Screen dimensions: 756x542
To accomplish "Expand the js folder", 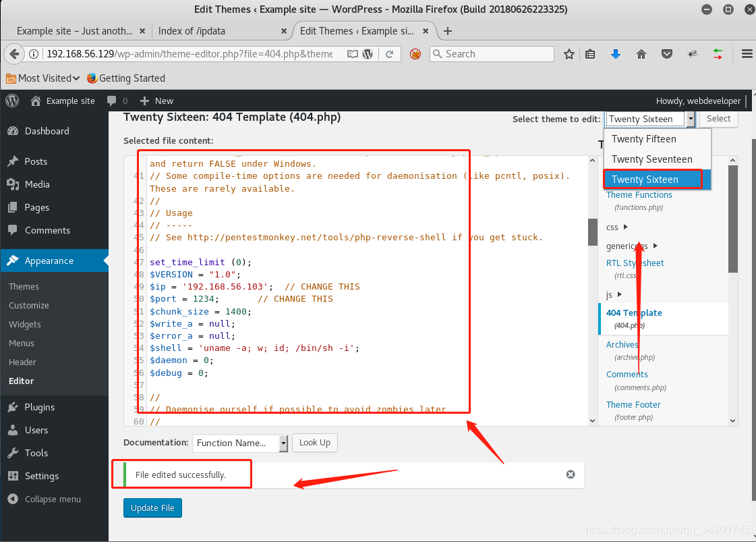I will pos(614,294).
